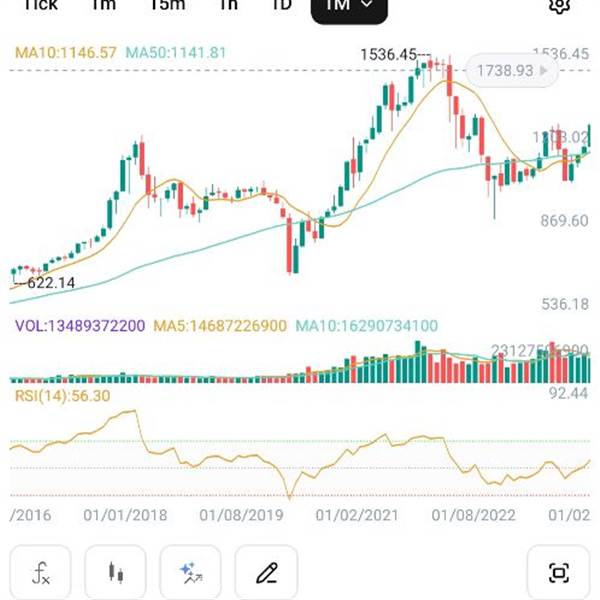This screenshot has height=600, width=600.
Task: Tap the MA10:1146.57 indicator label
Action: click(x=66, y=51)
